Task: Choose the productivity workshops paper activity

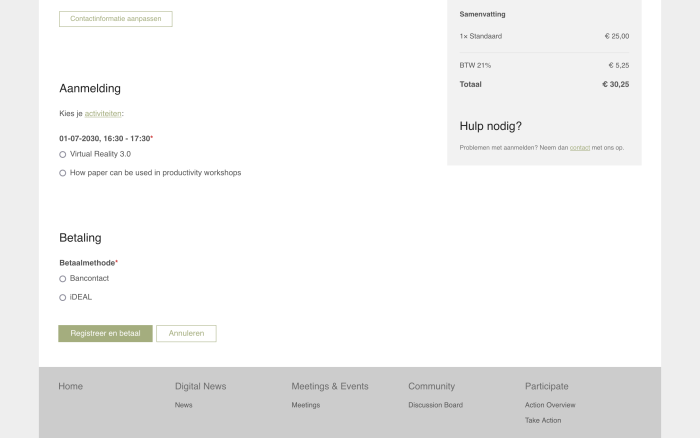Action: pos(63,173)
